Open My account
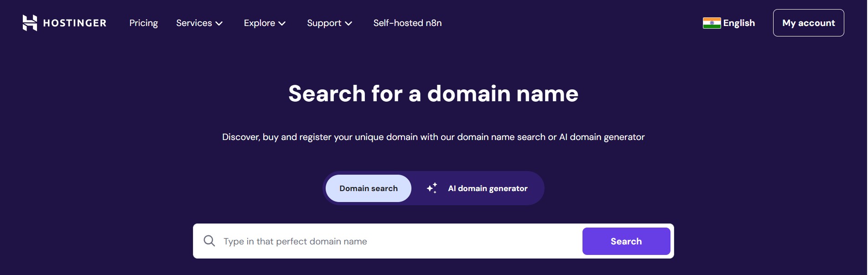868x275 pixels. [x=808, y=23]
